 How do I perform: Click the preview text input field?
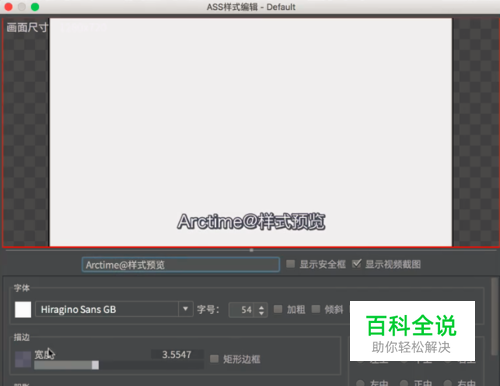(x=181, y=265)
